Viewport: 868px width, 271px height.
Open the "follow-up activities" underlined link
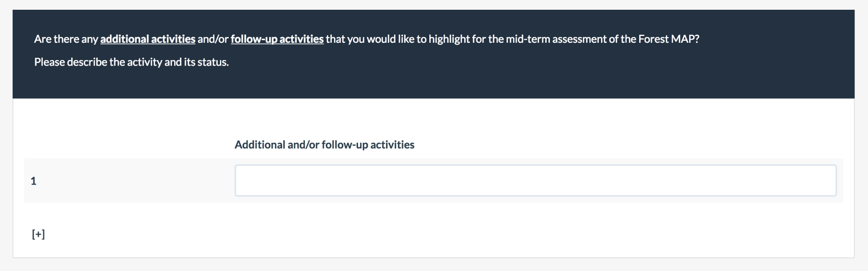click(277, 39)
